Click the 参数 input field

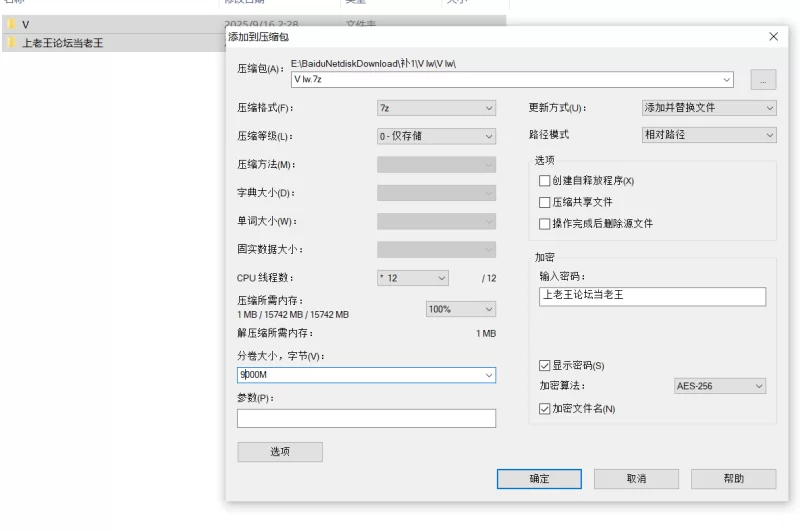(x=366, y=418)
